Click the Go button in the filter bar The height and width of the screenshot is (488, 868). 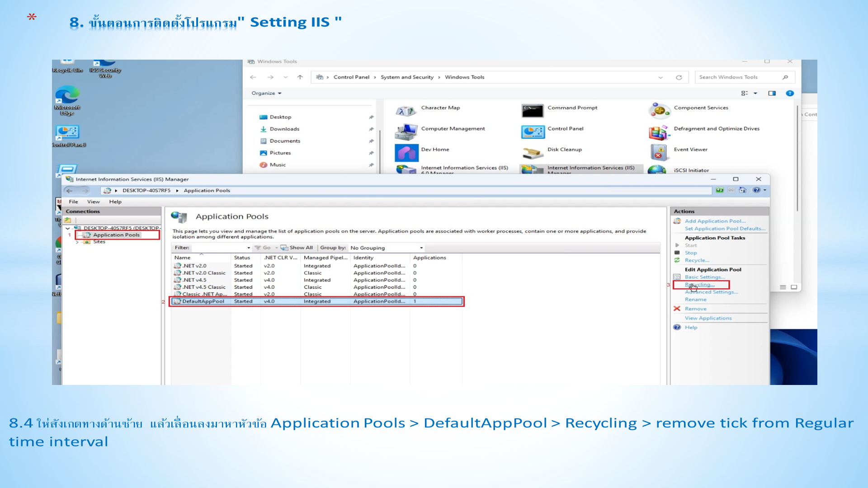tap(263, 248)
